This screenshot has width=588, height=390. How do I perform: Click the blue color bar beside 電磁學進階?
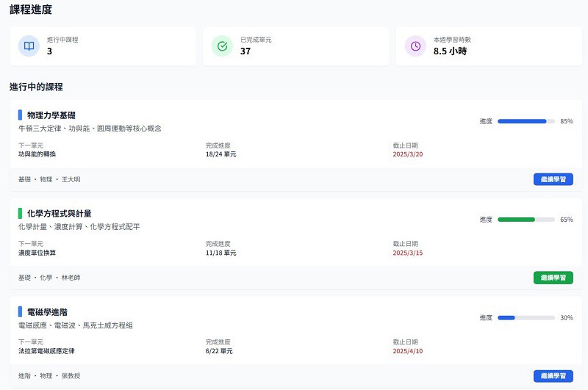point(20,312)
